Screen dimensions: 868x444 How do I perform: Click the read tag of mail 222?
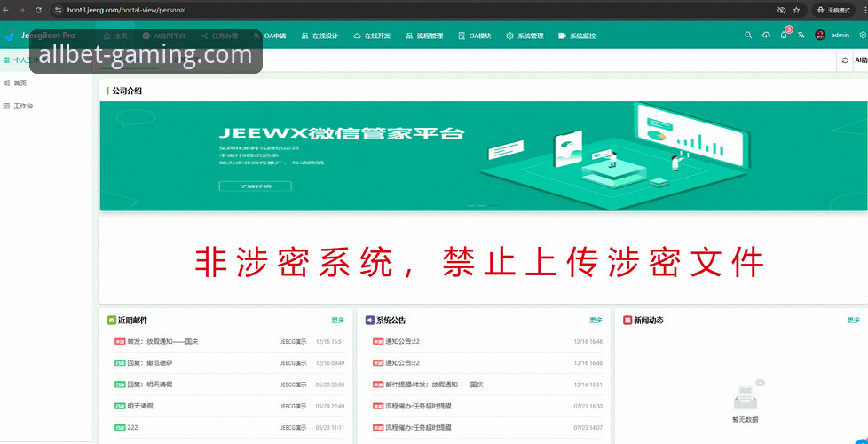pos(120,427)
